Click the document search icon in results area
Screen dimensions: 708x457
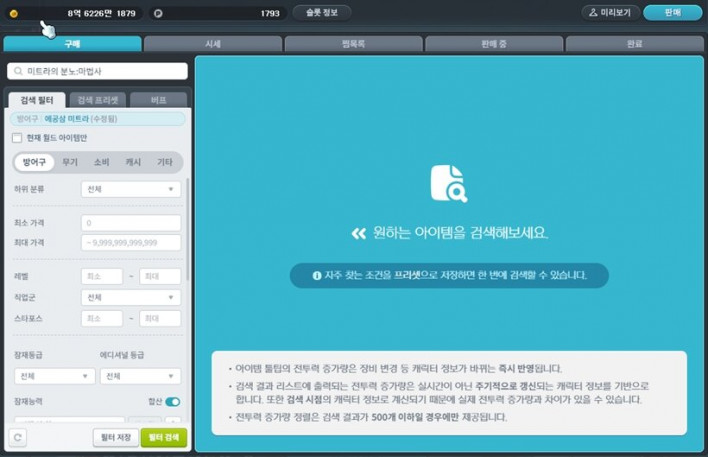tap(449, 183)
